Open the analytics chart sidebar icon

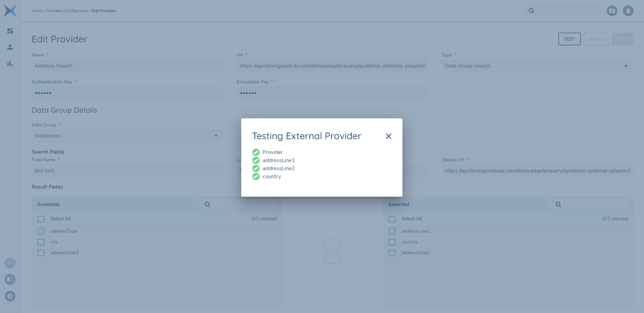[x=10, y=64]
